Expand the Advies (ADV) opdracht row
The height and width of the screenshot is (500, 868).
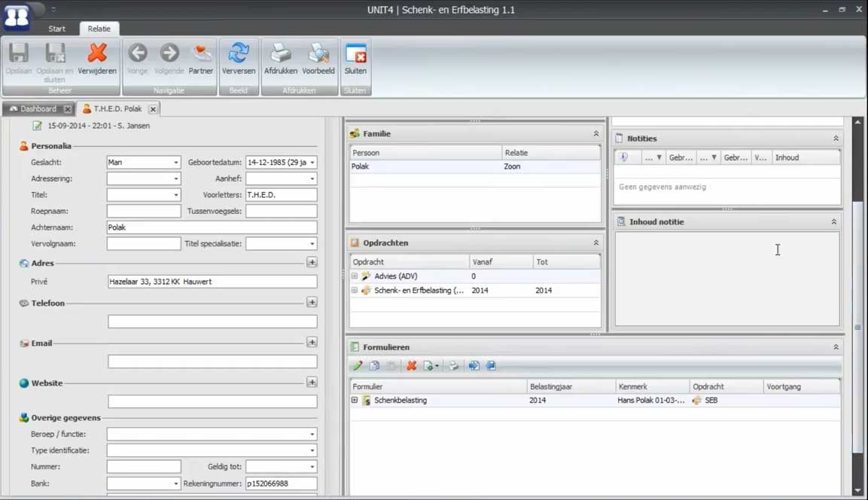pos(355,276)
